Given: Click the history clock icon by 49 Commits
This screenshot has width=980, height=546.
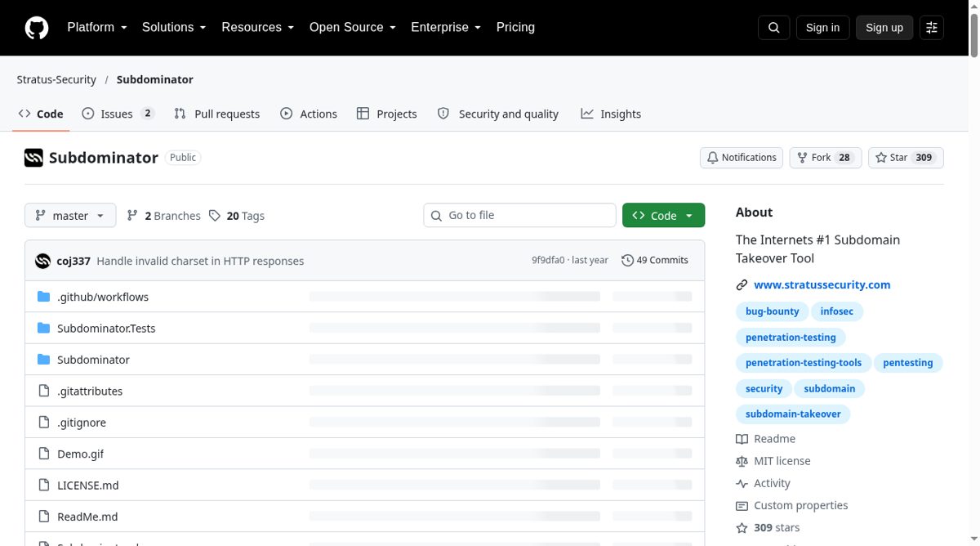Looking at the screenshot, I should 627,261.
